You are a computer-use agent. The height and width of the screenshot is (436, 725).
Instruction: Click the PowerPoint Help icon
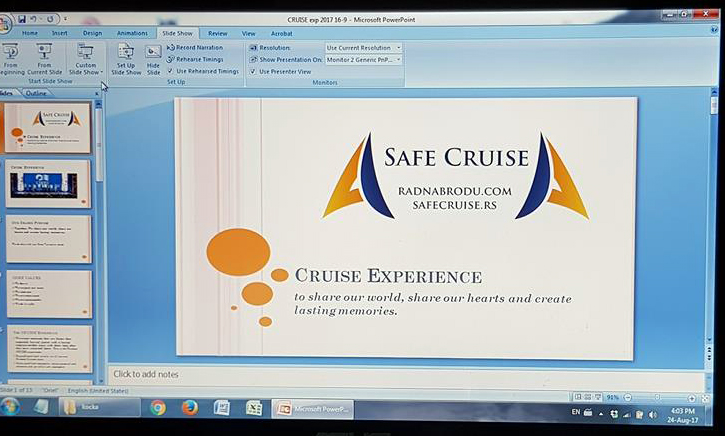coord(714,30)
